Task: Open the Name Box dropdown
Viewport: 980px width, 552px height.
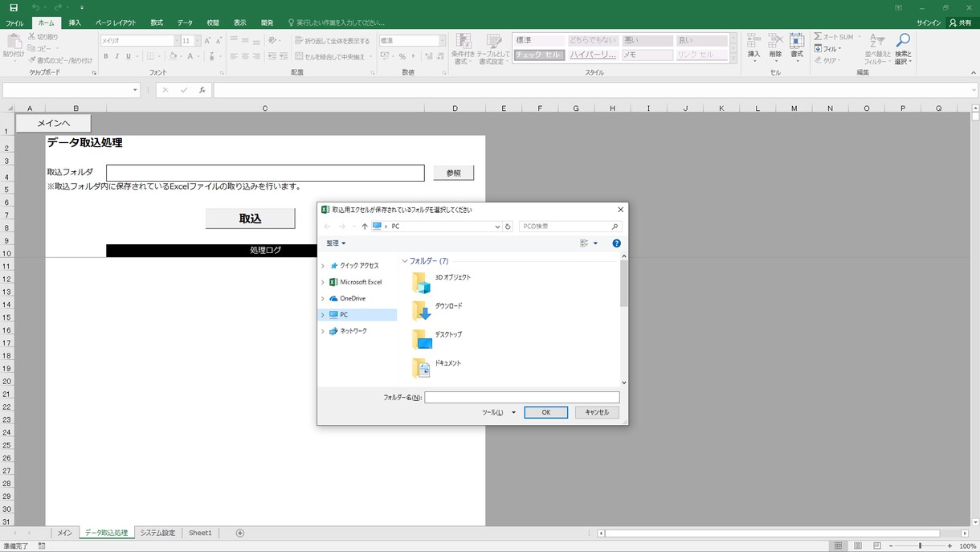Action: (x=136, y=90)
